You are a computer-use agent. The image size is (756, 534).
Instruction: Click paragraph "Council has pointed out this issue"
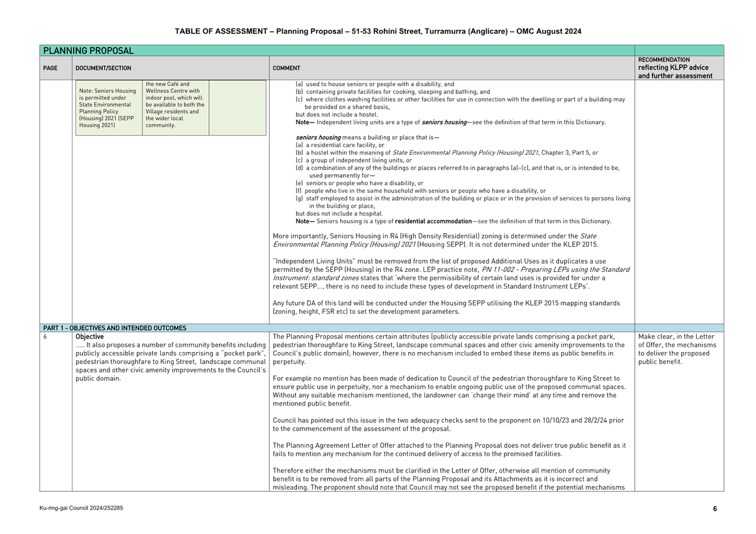(x=449, y=425)
